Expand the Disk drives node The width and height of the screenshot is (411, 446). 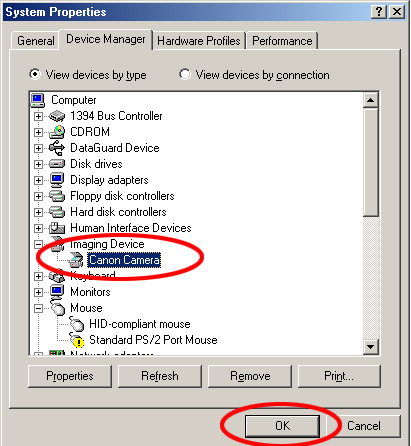tap(38, 164)
